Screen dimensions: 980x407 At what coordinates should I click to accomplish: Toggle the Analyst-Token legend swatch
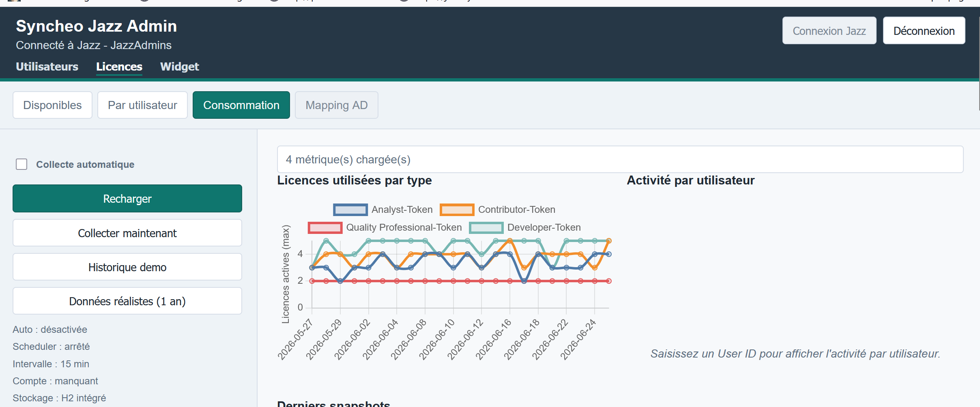coord(350,210)
